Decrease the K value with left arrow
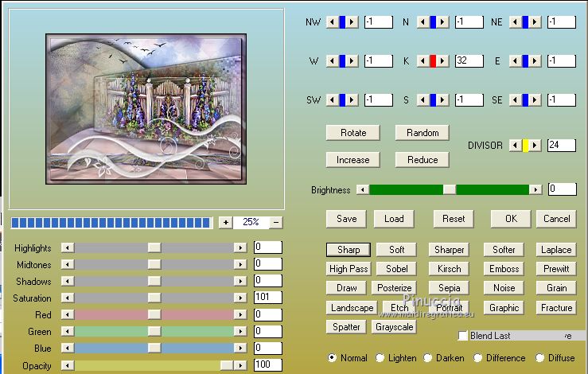 click(x=423, y=61)
